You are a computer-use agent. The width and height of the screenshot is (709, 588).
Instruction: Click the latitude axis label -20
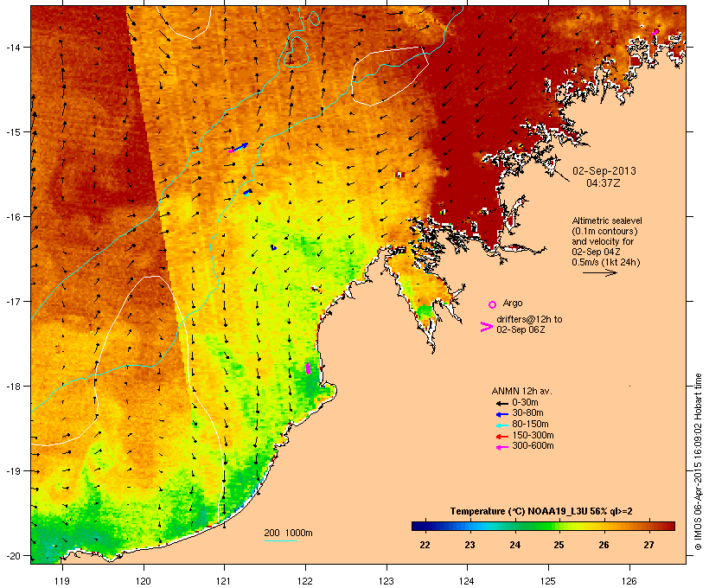(x=13, y=556)
